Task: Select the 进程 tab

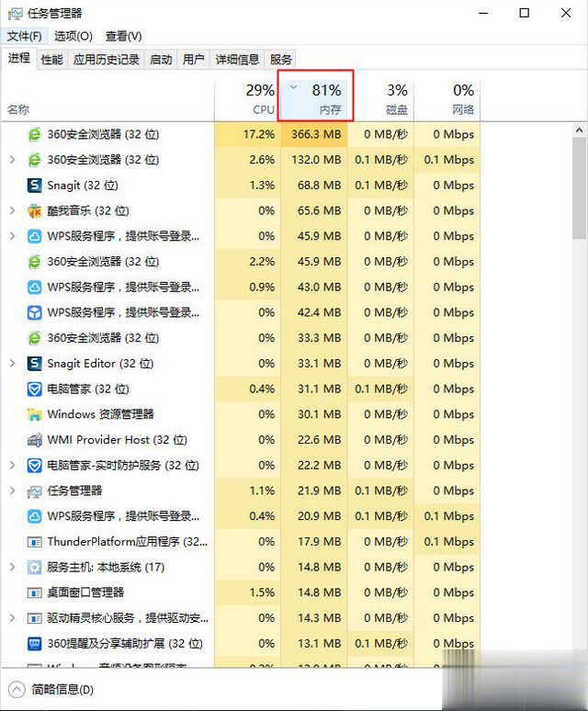Action: 19,58
